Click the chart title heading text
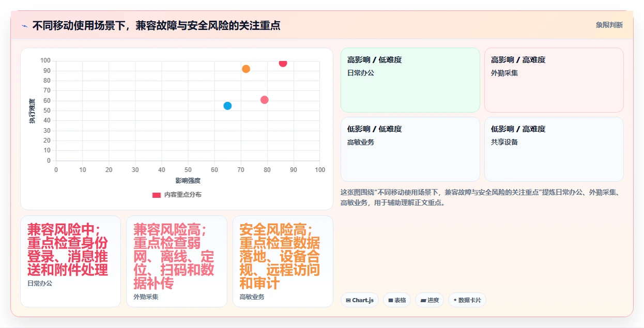The image size is (644, 328). (156, 25)
